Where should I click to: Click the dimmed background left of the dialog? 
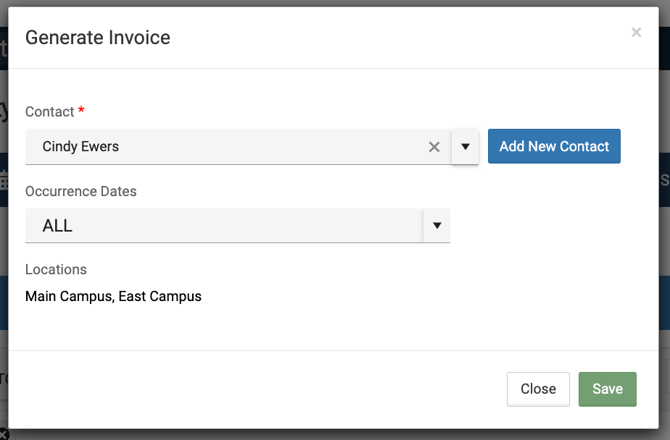click(4, 250)
